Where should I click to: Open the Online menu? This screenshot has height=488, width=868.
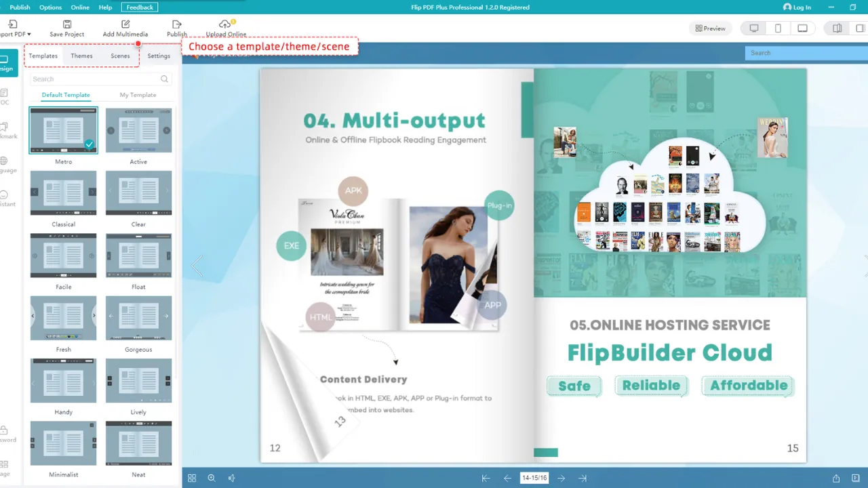click(80, 7)
